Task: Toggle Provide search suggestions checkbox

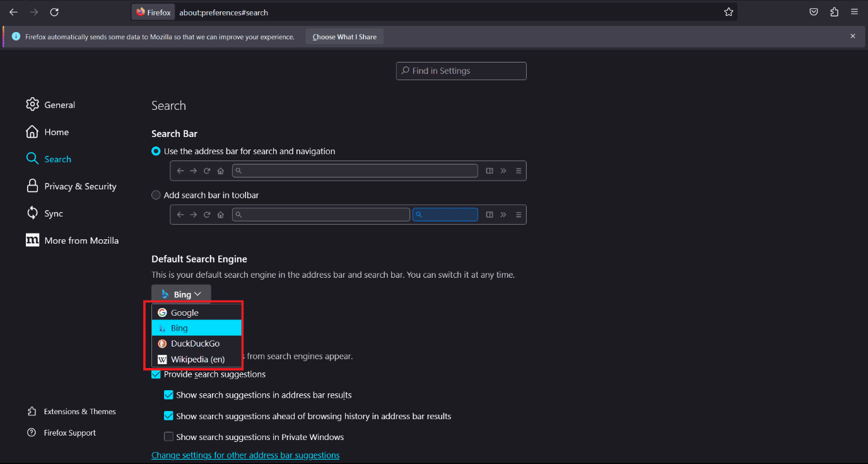Action: point(156,374)
